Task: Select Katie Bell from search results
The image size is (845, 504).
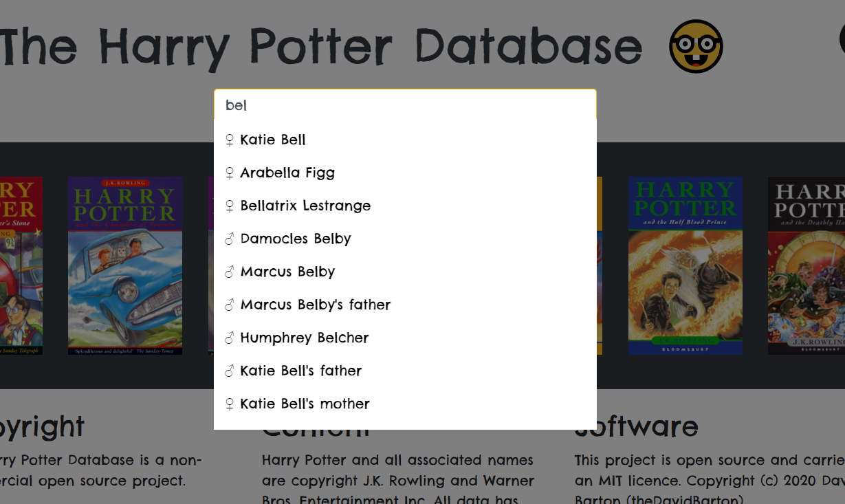Action: point(405,140)
